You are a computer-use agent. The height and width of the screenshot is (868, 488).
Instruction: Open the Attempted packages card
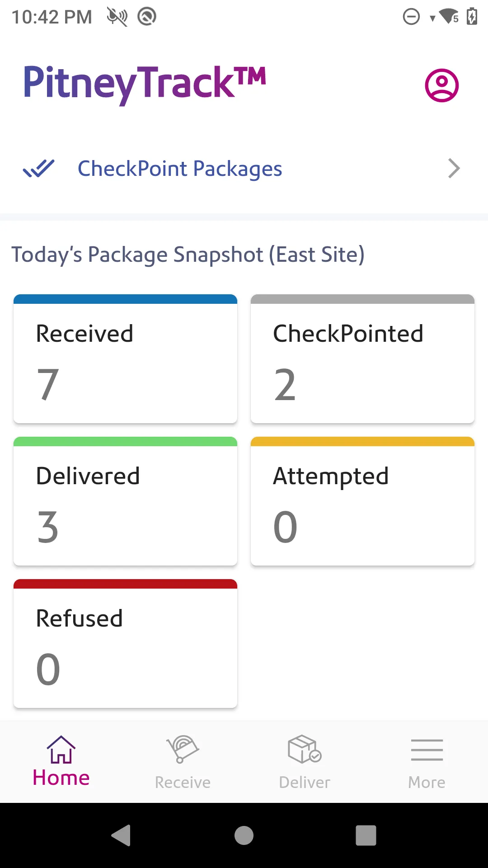pyautogui.click(x=362, y=502)
